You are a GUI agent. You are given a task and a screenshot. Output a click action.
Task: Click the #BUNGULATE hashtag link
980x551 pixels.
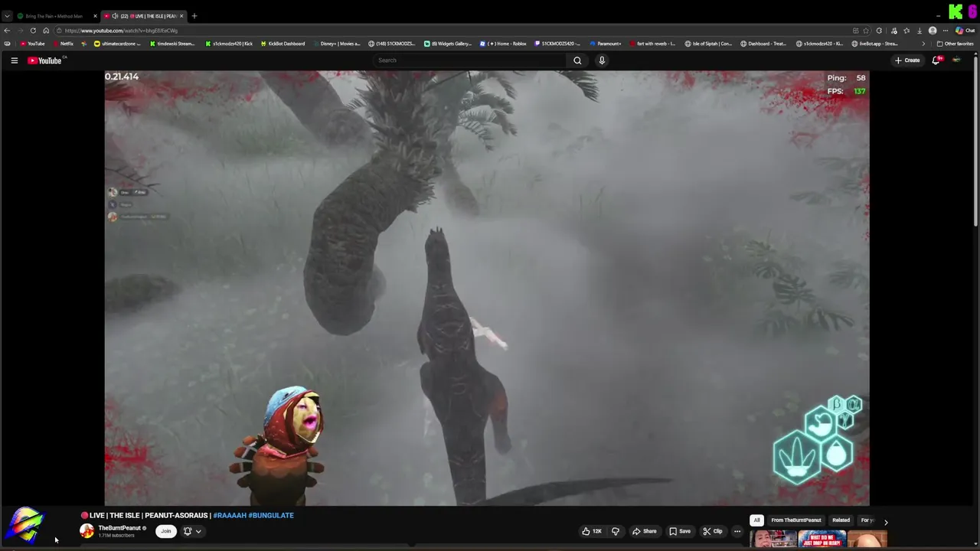tap(271, 515)
